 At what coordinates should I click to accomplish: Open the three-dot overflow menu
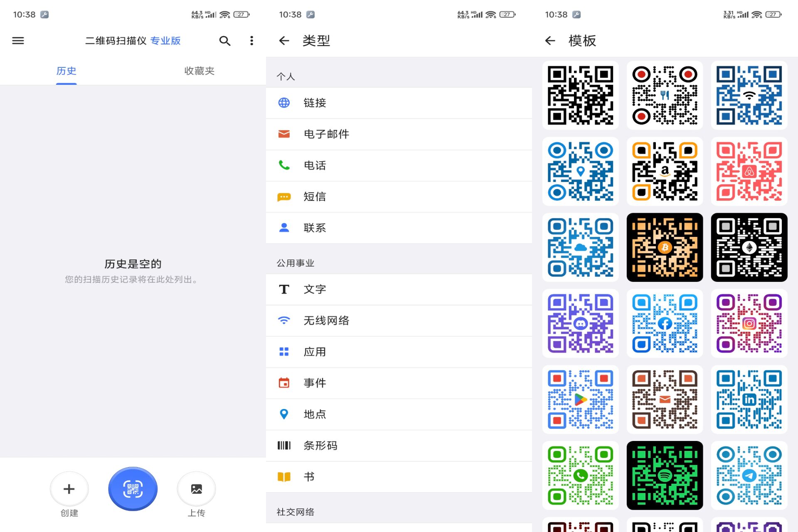click(251, 41)
